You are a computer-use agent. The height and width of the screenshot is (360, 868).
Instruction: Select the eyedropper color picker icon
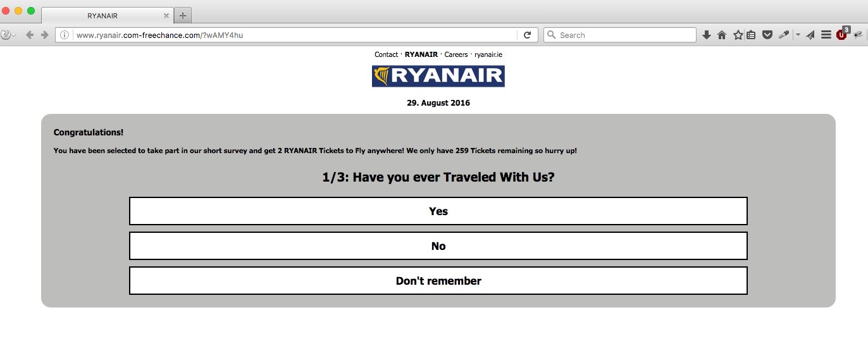coord(783,35)
